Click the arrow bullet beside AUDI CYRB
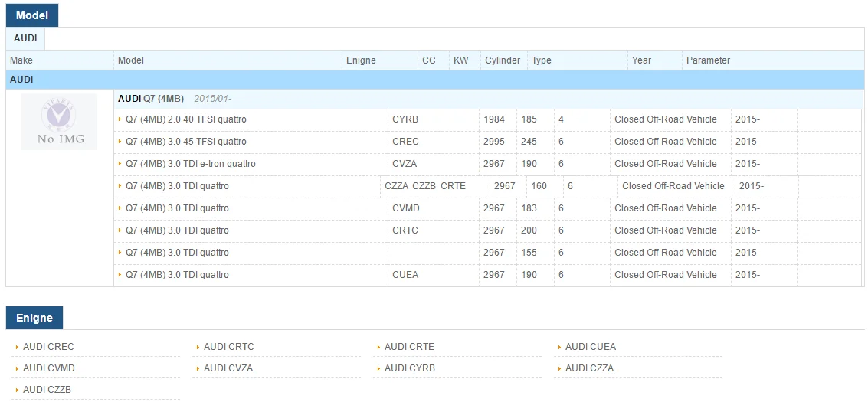The image size is (868, 402). point(379,369)
